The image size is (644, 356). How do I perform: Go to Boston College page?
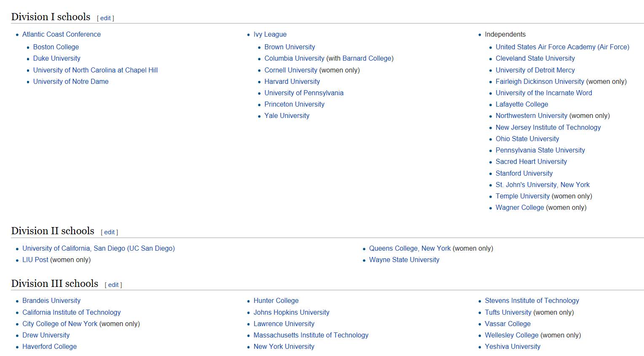point(56,47)
